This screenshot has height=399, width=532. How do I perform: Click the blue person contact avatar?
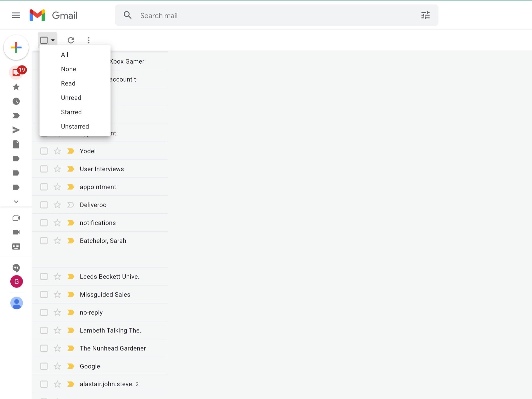click(16, 303)
